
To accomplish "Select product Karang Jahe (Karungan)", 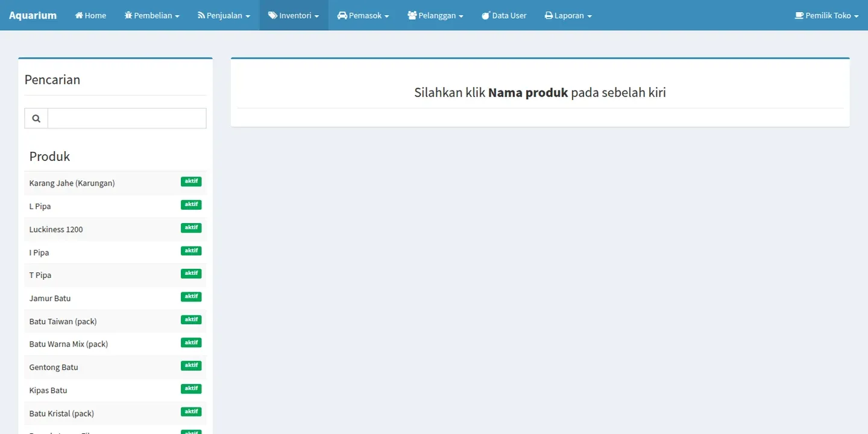I will pyautogui.click(x=72, y=183).
